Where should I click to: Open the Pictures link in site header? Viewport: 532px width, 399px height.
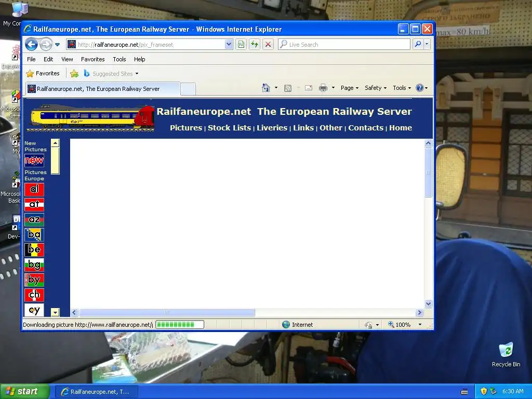coord(186,128)
